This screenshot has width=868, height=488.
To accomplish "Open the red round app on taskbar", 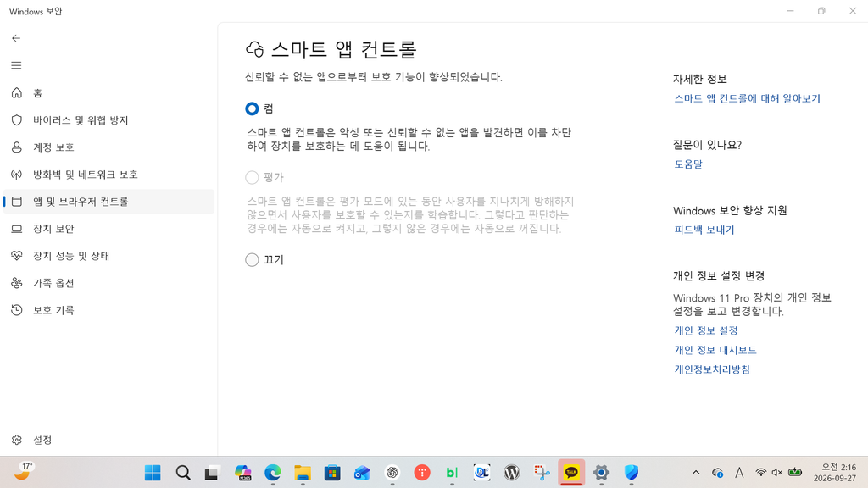I will point(422,473).
